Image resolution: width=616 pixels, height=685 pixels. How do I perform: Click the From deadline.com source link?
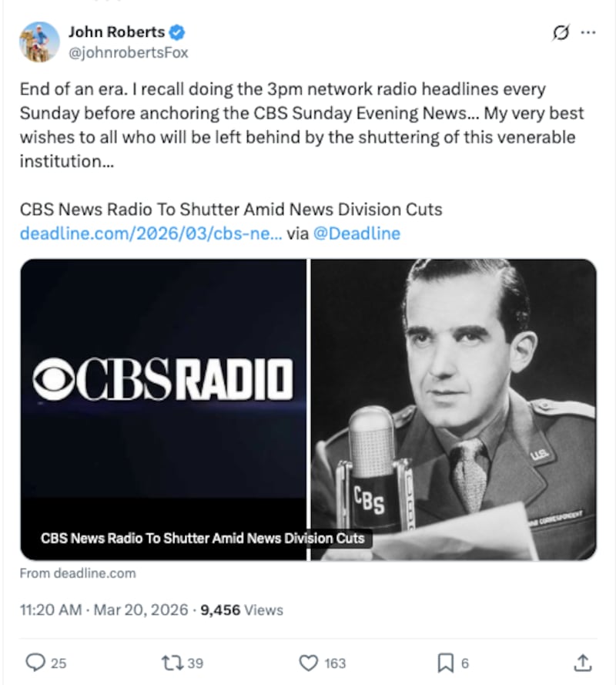tap(77, 573)
